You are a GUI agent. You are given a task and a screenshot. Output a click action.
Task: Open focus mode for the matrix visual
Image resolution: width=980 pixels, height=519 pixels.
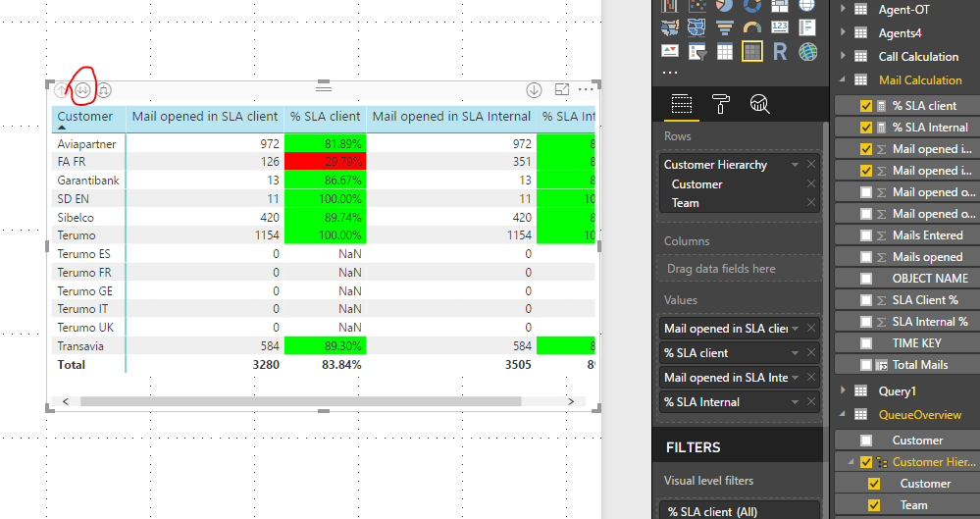pos(562,89)
